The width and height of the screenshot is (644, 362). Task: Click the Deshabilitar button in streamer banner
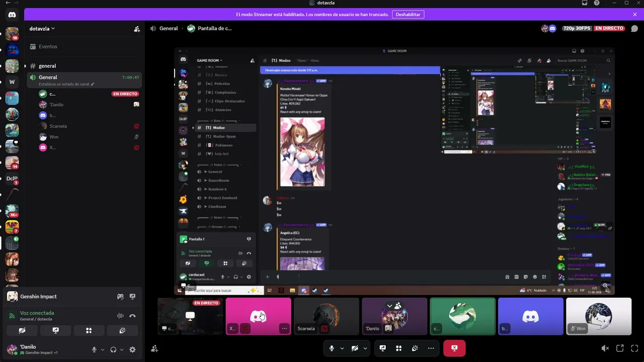coord(408,15)
